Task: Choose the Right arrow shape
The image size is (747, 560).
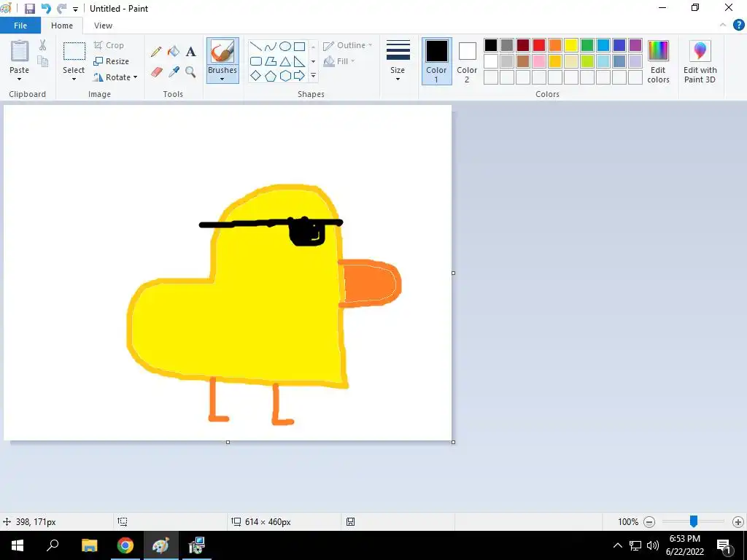Action: pos(299,76)
